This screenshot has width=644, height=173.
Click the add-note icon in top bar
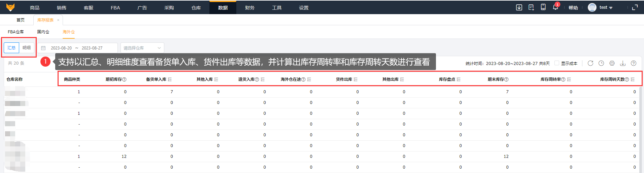coord(531,7)
